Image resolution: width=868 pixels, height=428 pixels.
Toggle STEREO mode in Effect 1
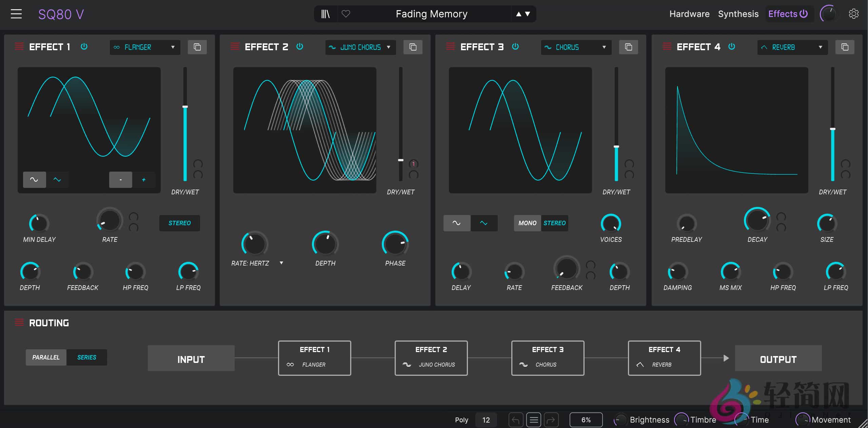pyautogui.click(x=179, y=223)
